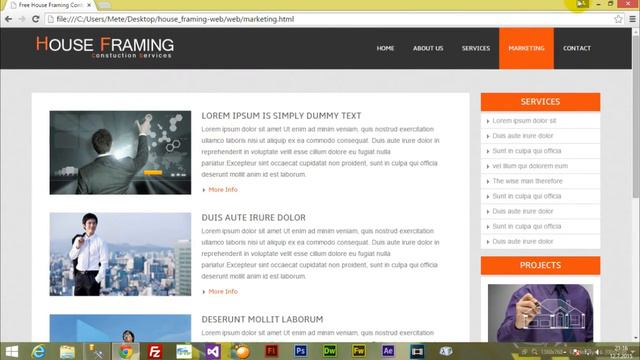Open the HOME navigation item
640x360 pixels.
385,48
